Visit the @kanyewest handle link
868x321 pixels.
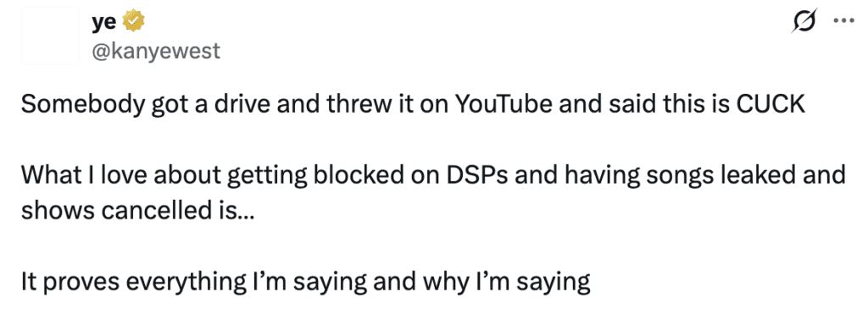[x=155, y=51]
